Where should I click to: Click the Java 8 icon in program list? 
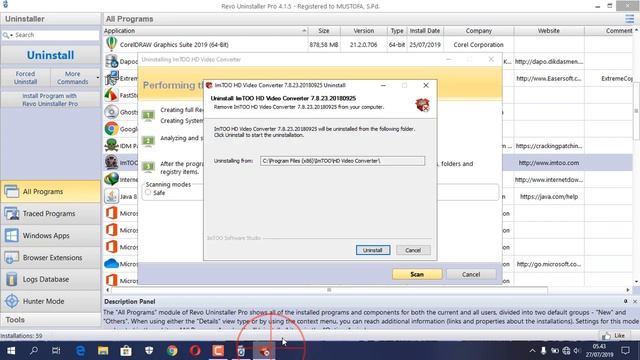[x=111, y=196]
